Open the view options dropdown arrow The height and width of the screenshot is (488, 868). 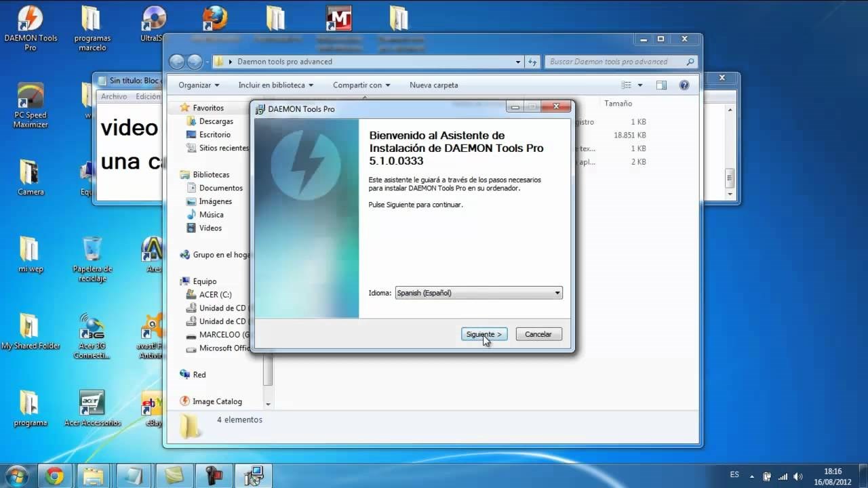click(x=639, y=85)
